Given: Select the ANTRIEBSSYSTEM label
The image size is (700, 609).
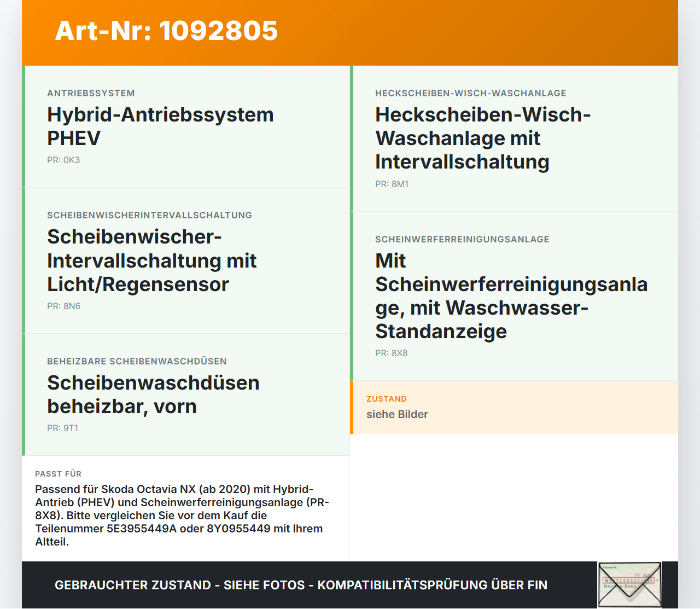Looking at the screenshot, I should [x=91, y=94].
